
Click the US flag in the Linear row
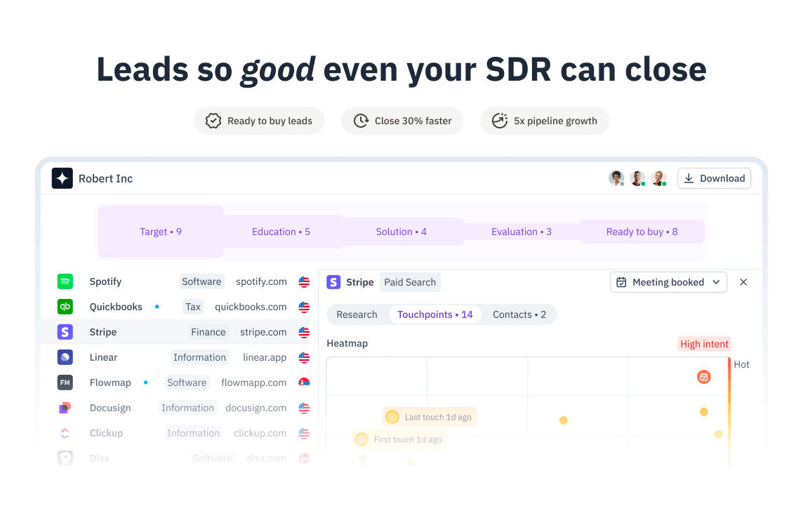(x=304, y=357)
